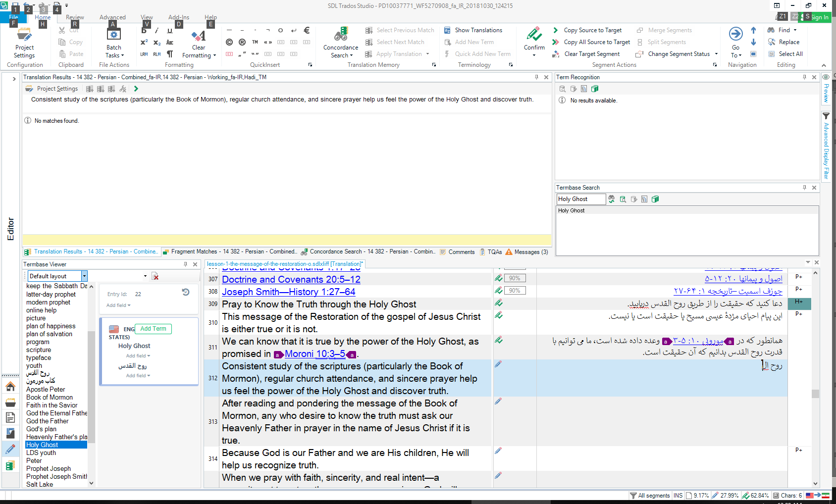The height and width of the screenshot is (504, 836).
Task: Open the Review ribbon tab
Action: [75, 17]
